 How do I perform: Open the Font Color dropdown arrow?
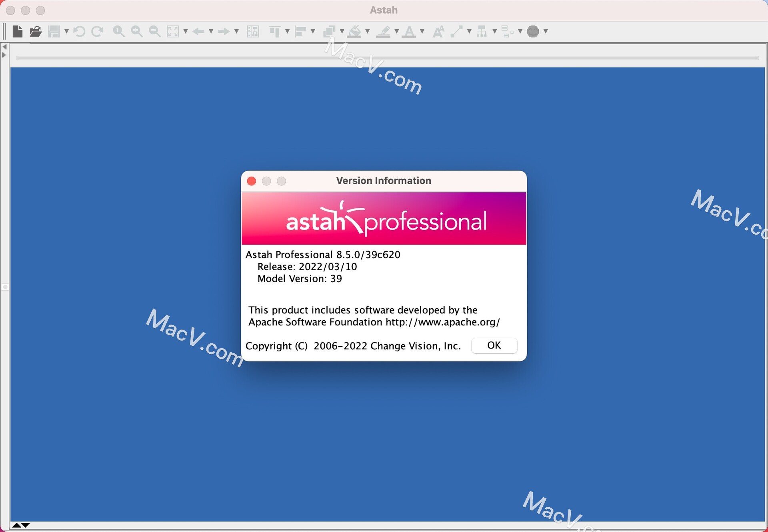422,31
